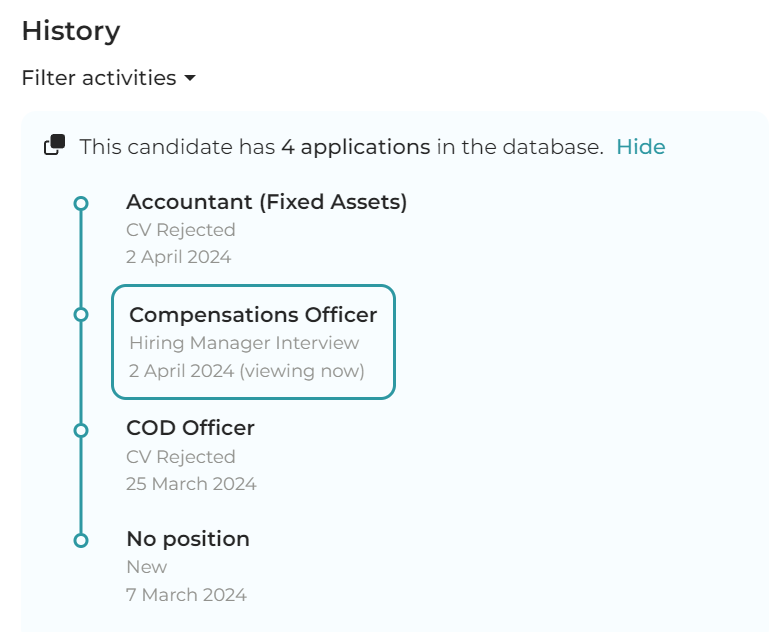Click the 4 applications bold text

pyautogui.click(x=356, y=147)
